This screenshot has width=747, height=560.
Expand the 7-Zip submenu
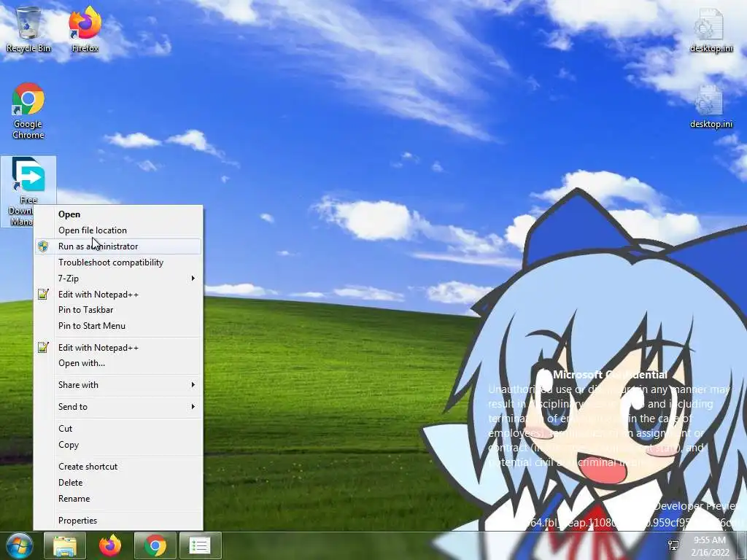(118, 279)
